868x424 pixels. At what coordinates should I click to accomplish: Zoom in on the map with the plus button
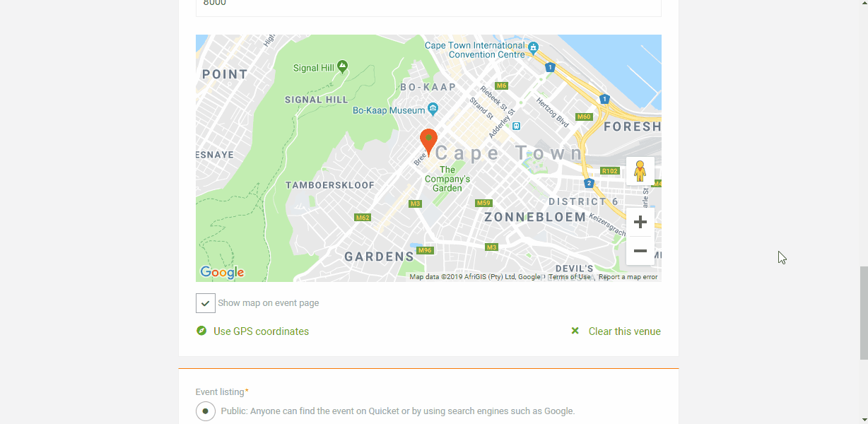point(640,223)
